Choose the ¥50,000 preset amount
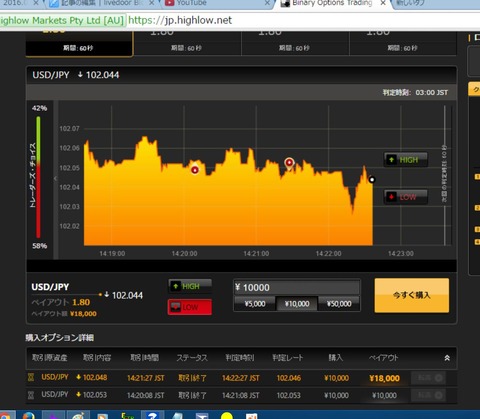Viewport: 480px width, 419px height. pyautogui.click(x=339, y=304)
